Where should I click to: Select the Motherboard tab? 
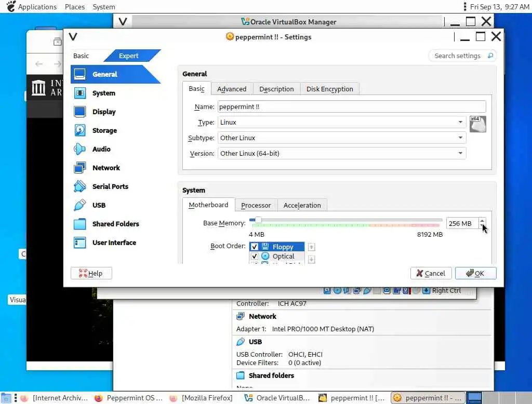click(x=208, y=205)
